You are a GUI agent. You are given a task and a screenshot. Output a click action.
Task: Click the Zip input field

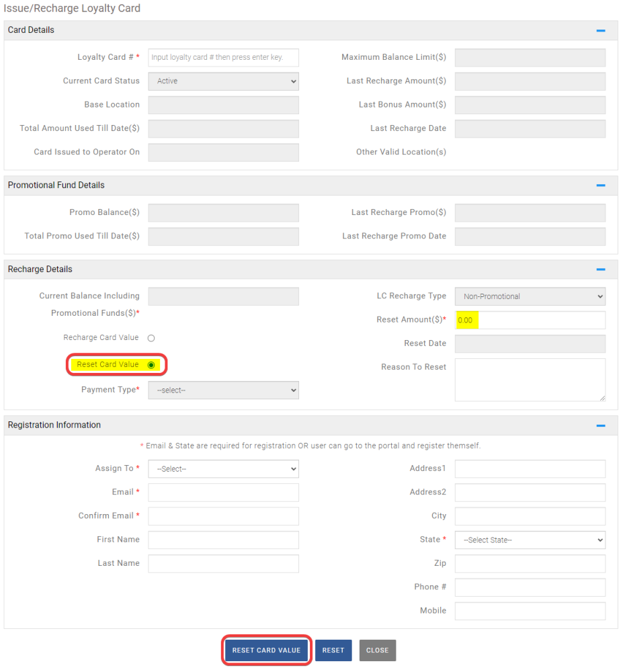coord(530,564)
